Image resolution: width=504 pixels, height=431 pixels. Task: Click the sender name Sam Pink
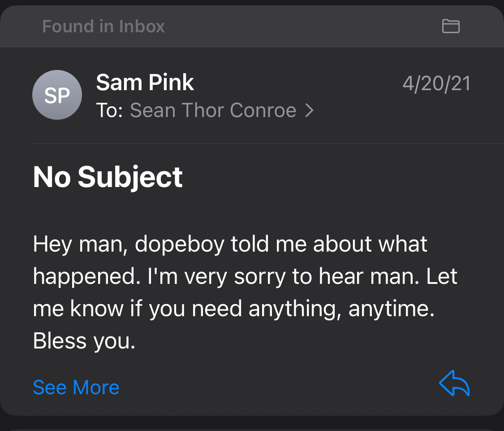pos(145,82)
